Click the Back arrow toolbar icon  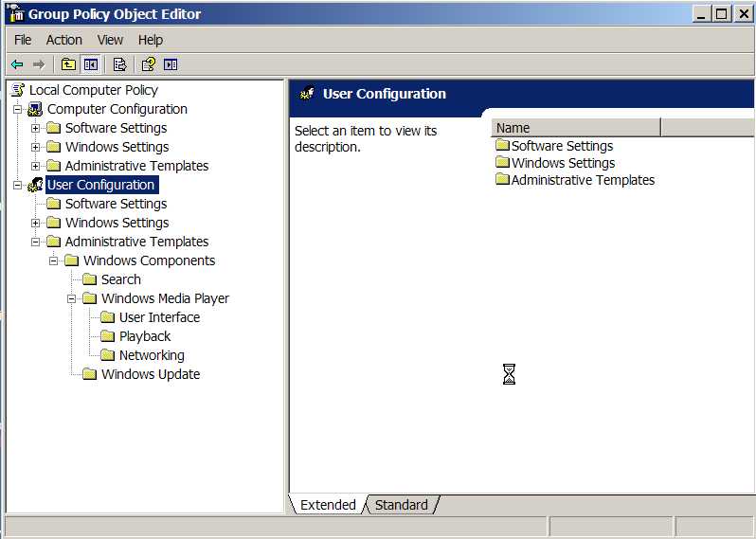click(x=17, y=64)
